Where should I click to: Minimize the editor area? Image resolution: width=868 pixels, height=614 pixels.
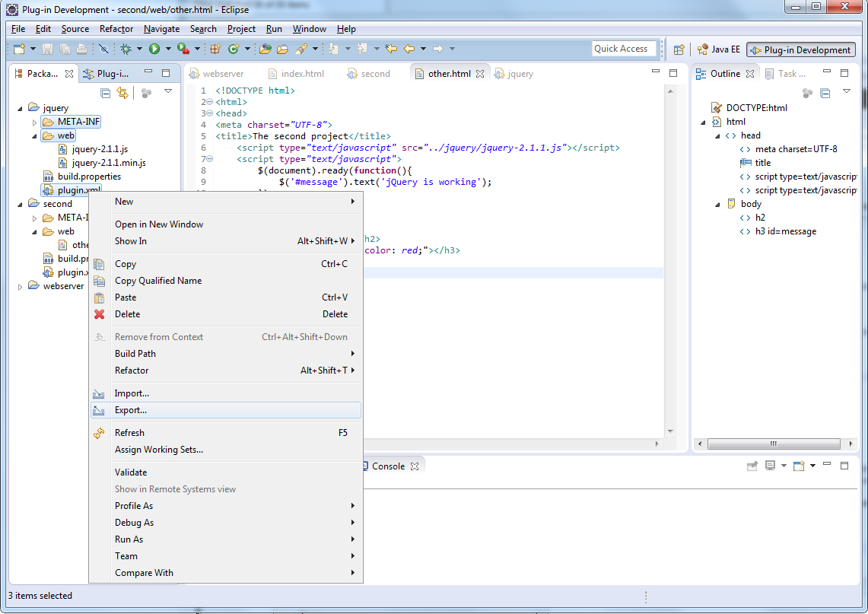656,72
